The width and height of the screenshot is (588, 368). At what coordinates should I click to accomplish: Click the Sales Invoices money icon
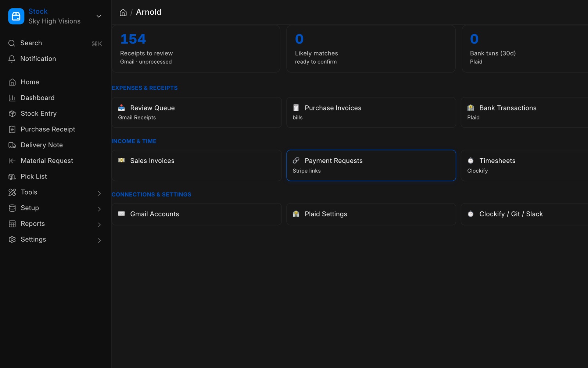[122, 160]
